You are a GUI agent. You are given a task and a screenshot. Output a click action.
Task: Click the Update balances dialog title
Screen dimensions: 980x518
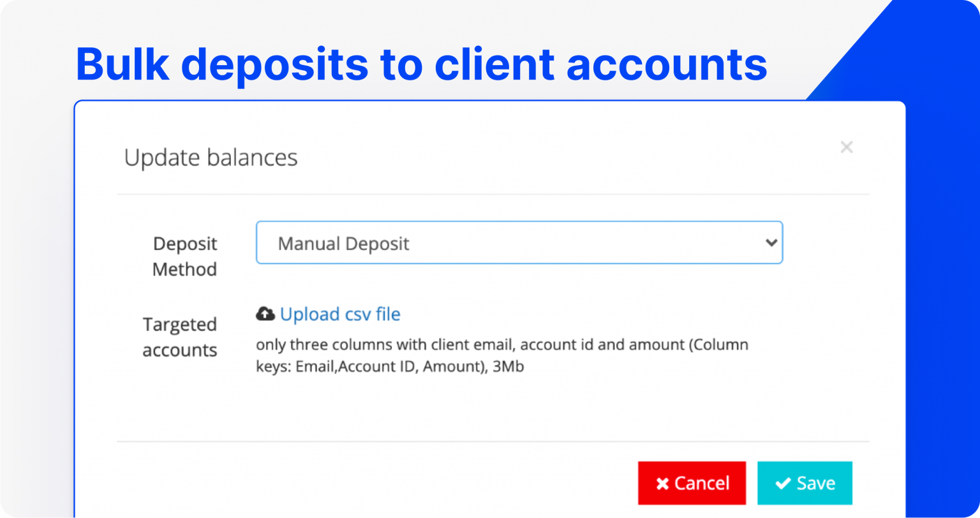[x=211, y=158]
